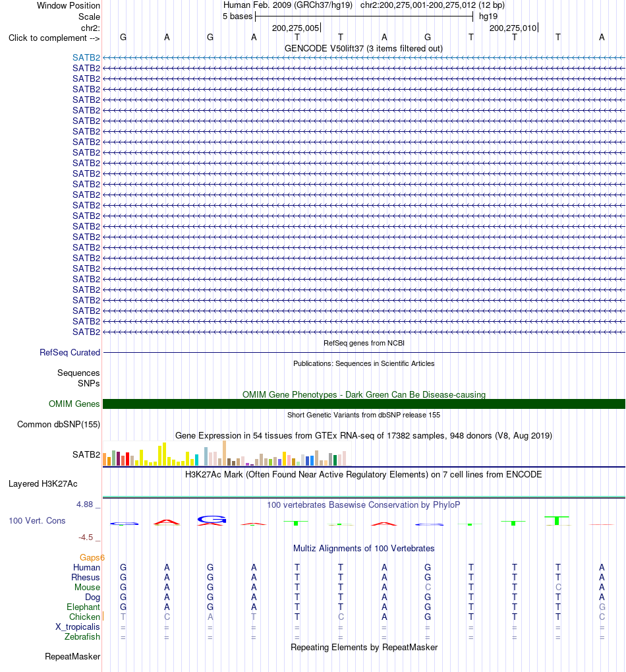Click the 200,275,010 position marker
Image resolution: width=626 pixels, height=672 pixels.
pos(513,28)
